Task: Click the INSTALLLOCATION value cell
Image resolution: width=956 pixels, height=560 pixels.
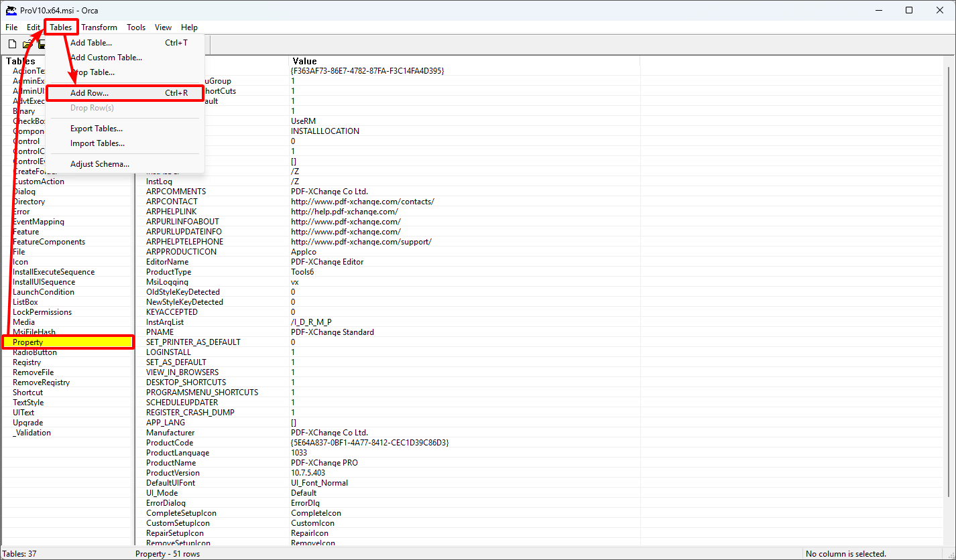Action: tap(325, 131)
